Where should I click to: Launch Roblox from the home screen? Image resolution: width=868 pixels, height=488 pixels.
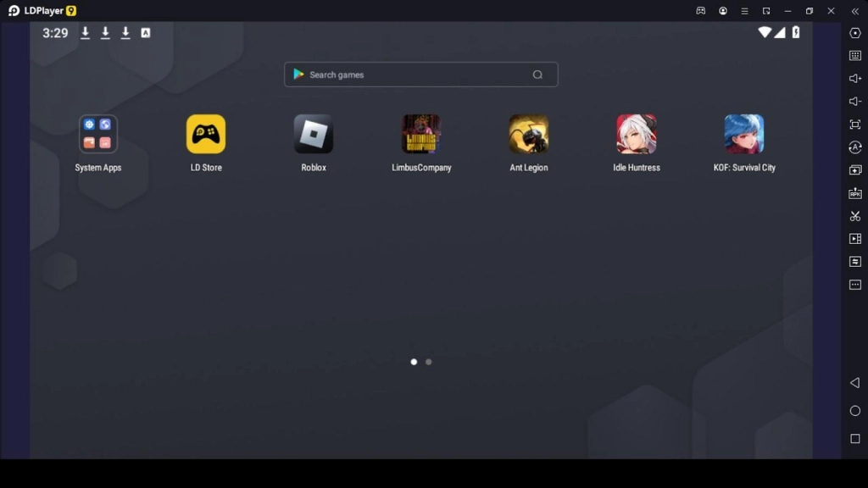click(x=314, y=134)
